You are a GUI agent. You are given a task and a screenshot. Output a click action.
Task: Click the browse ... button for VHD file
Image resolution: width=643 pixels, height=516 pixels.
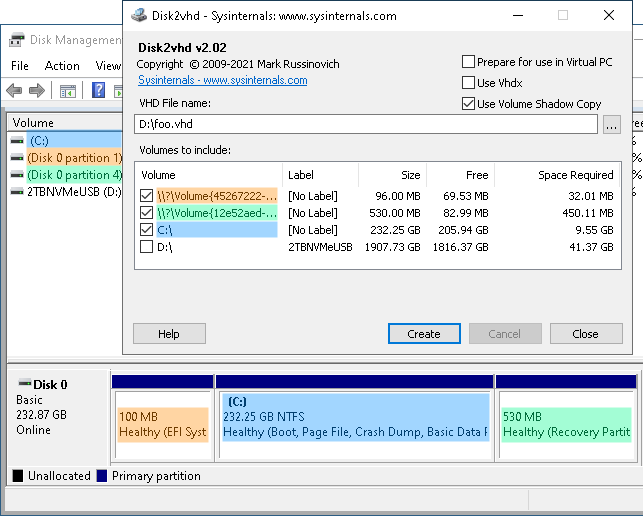coord(611,124)
